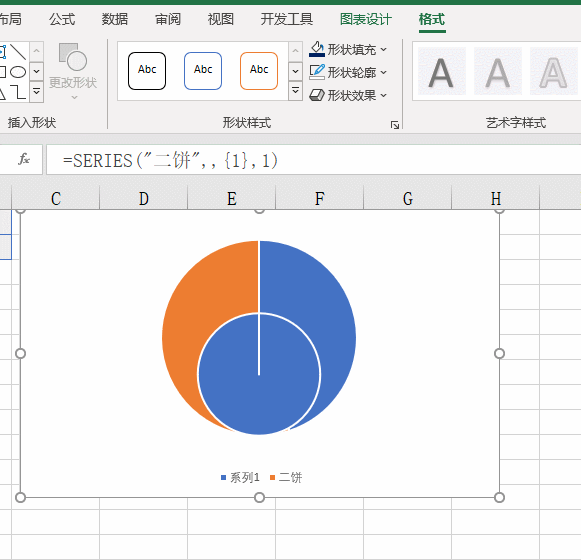Open the 形状轮廓 dropdown arrow
This screenshot has height=560, width=581.
point(384,72)
